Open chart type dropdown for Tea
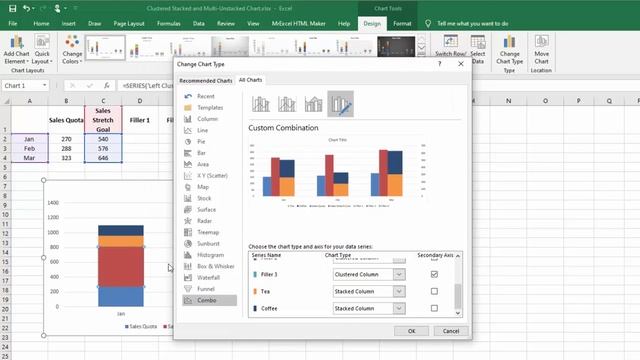The width and height of the screenshot is (640, 360). coord(399,291)
